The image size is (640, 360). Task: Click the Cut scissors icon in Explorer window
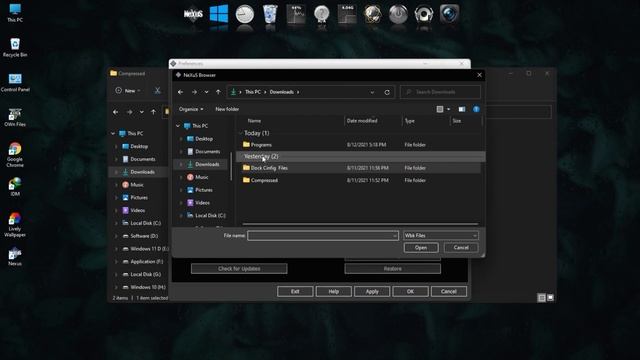pyautogui.click(x=157, y=91)
